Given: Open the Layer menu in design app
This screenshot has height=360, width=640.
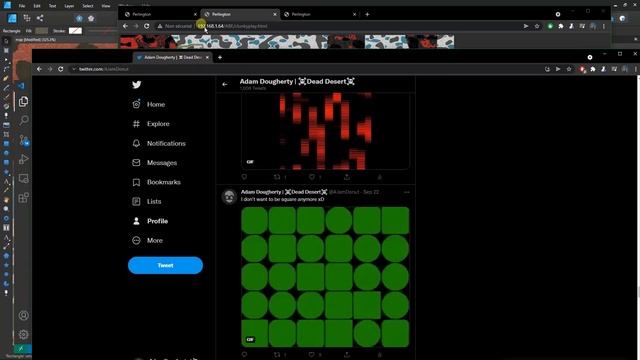Looking at the screenshot, I should tap(69, 6).
